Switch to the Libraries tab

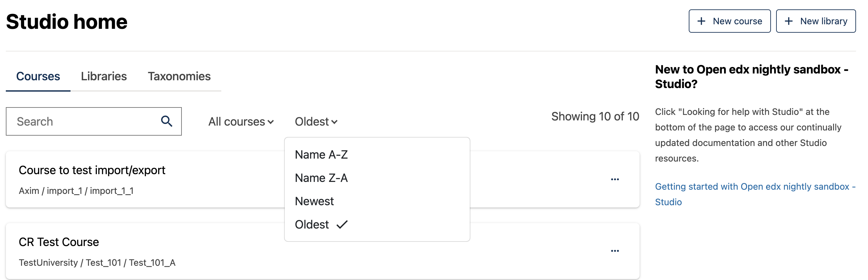[104, 76]
